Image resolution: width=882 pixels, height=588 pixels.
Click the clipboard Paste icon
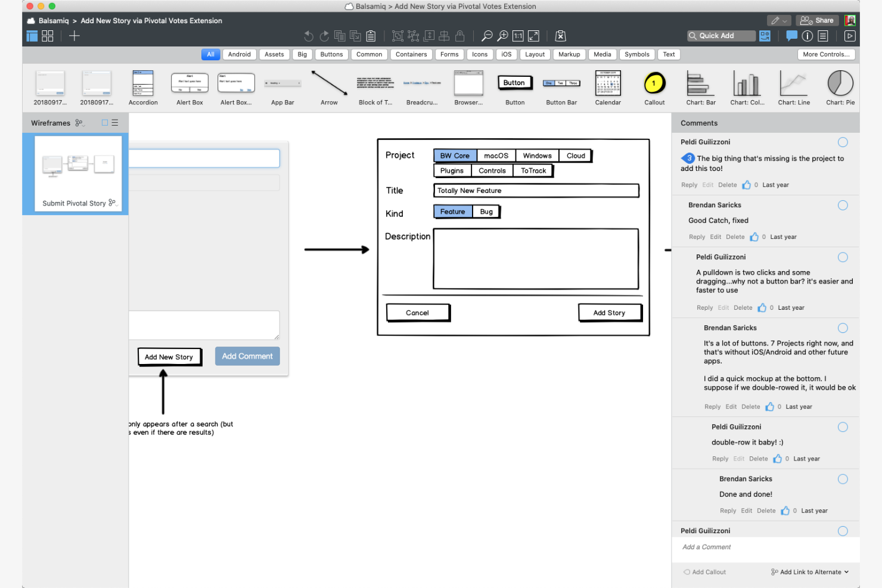coord(371,36)
